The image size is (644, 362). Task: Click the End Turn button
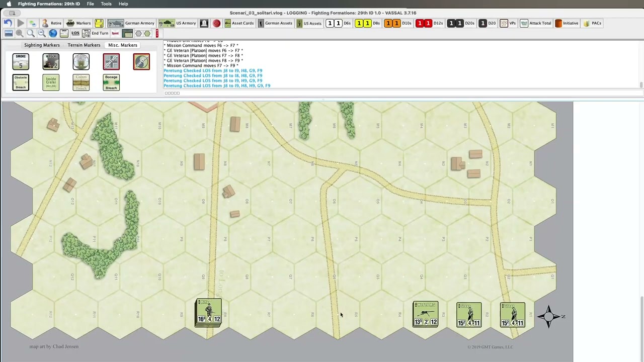click(x=96, y=33)
